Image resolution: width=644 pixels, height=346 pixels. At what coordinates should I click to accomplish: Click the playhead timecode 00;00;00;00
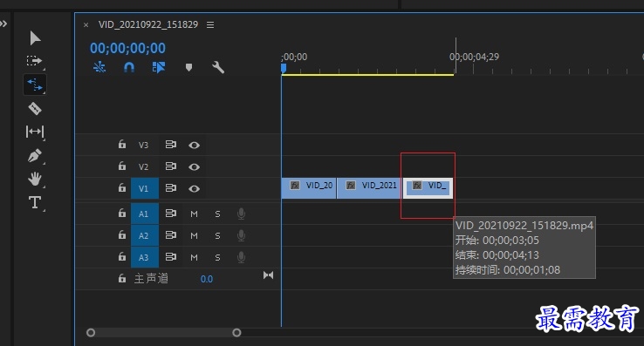click(127, 49)
